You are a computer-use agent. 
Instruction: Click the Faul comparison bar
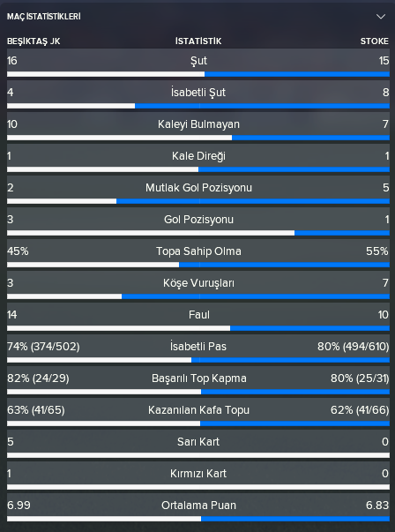198,328
